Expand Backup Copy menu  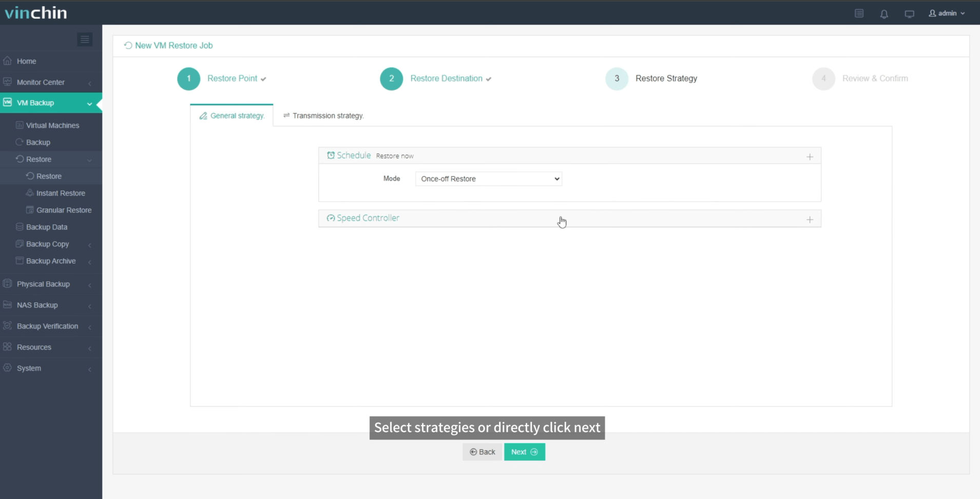pos(51,244)
